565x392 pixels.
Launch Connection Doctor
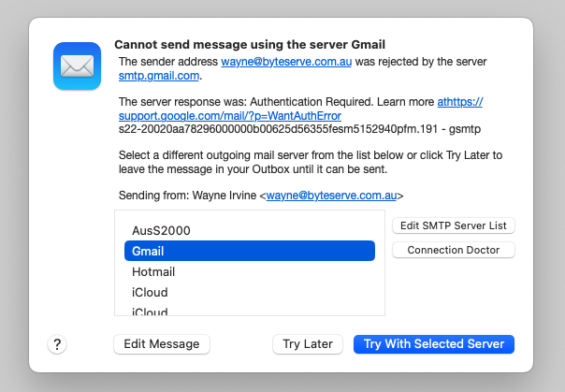pyautogui.click(x=454, y=250)
